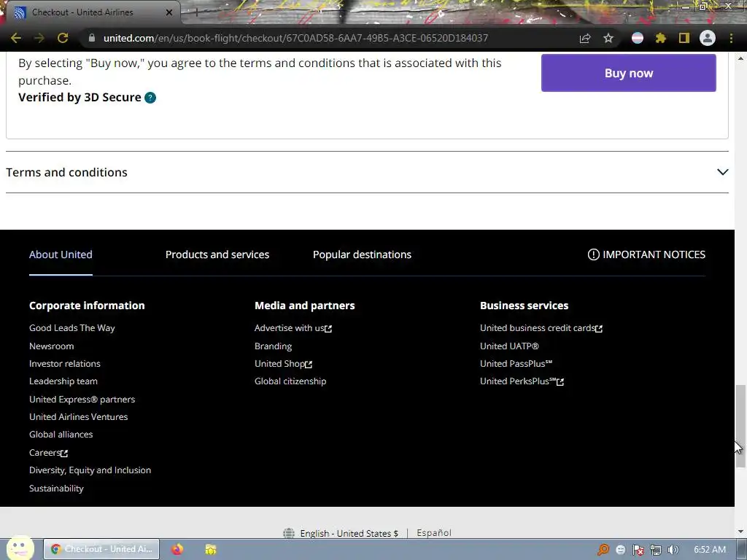Screen dimensions: 747x560
Task: Open United Shop external link
Action: tap(284, 364)
